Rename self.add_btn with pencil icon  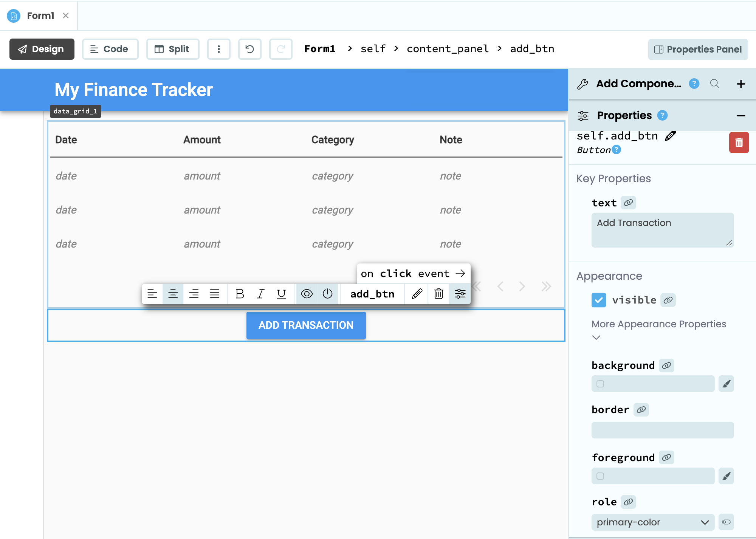(x=670, y=136)
